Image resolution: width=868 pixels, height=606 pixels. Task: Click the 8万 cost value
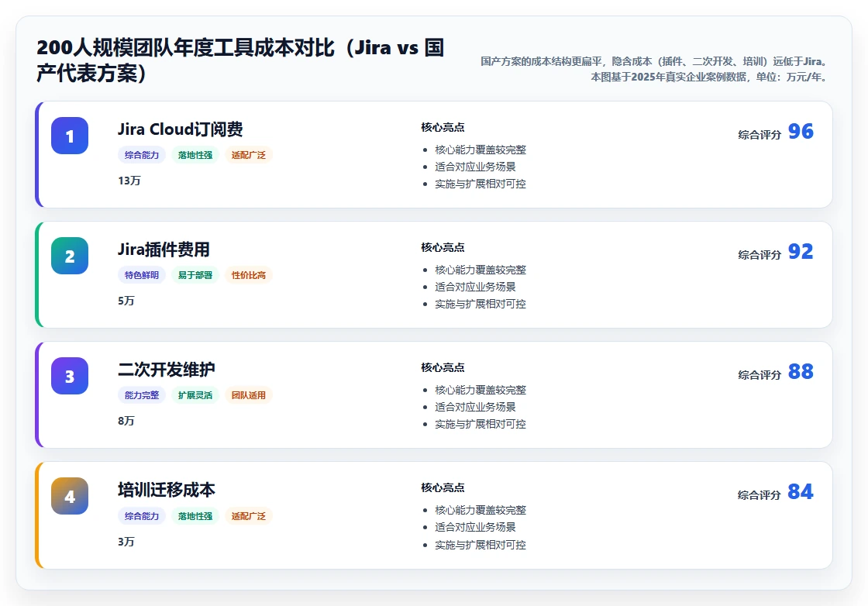[x=126, y=421]
